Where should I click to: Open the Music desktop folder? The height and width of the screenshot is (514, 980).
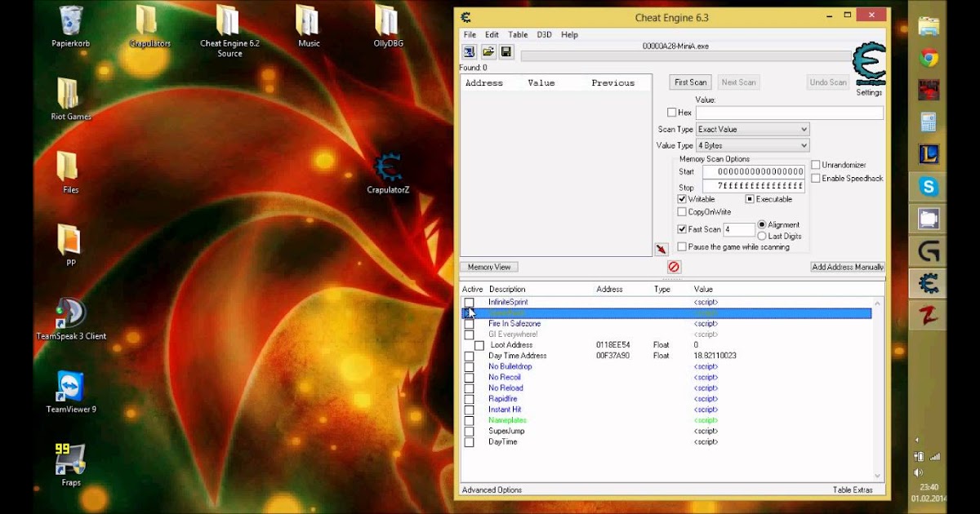pos(309,26)
